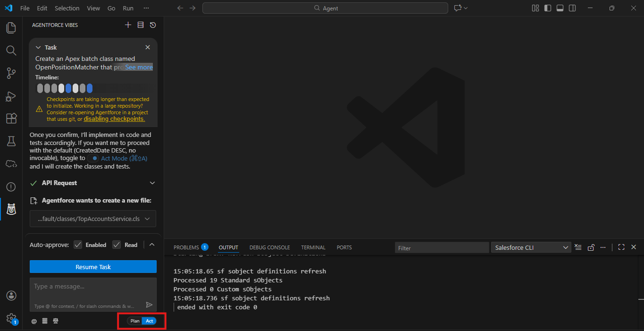Expand the API Request section

click(152, 183)
